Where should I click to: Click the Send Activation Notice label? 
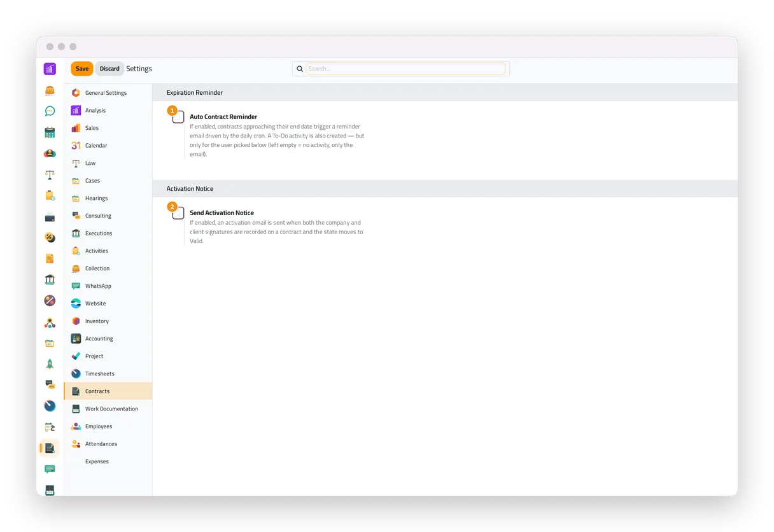pyautogui.click(x=222, y=213)
